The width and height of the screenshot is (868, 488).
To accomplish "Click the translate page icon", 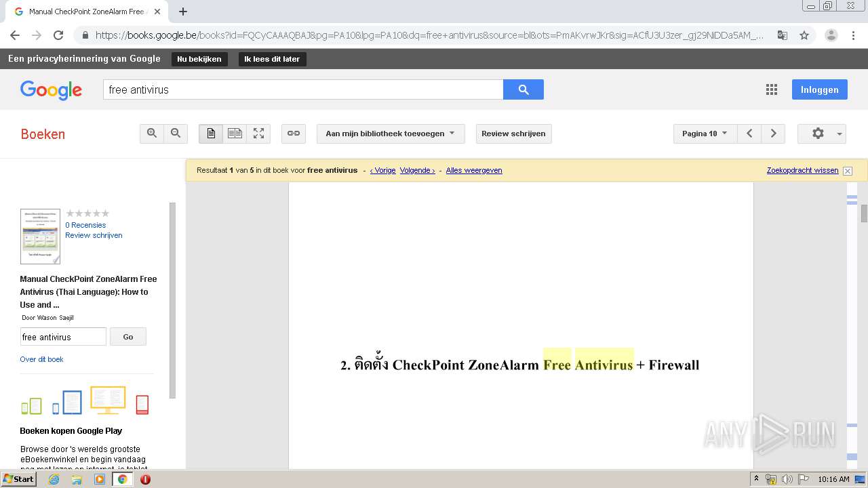I will click(783, 35).
